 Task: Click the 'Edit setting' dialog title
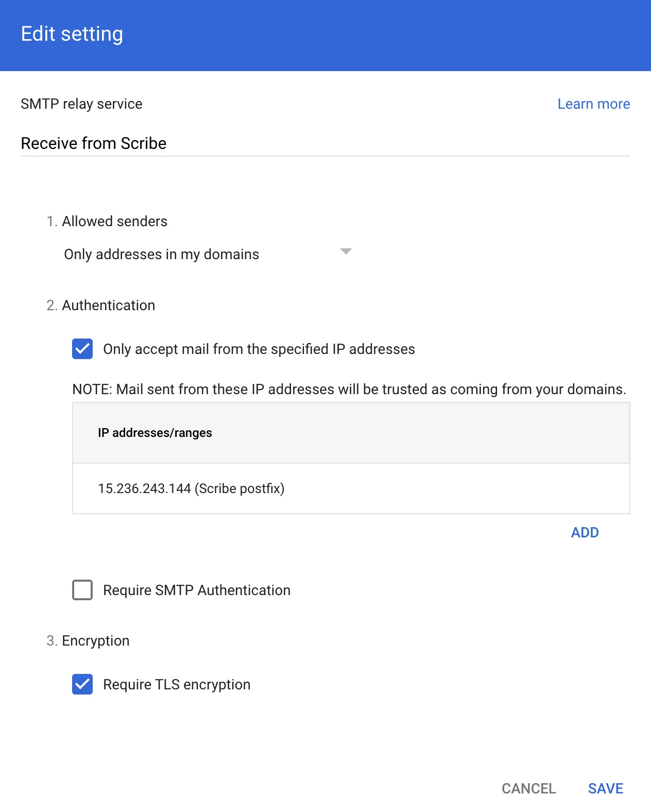pyautogui.click(x=72, y=34)
